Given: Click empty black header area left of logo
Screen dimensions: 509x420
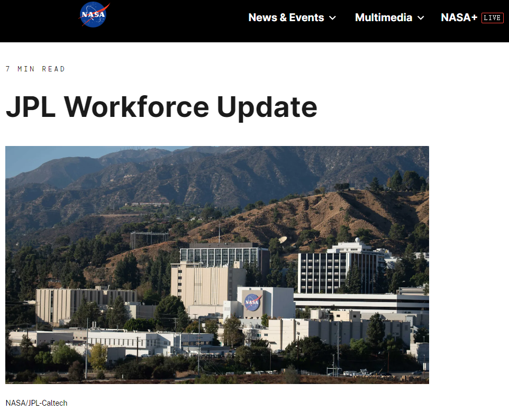Looking at the screenshot, I should coord(37,21).
